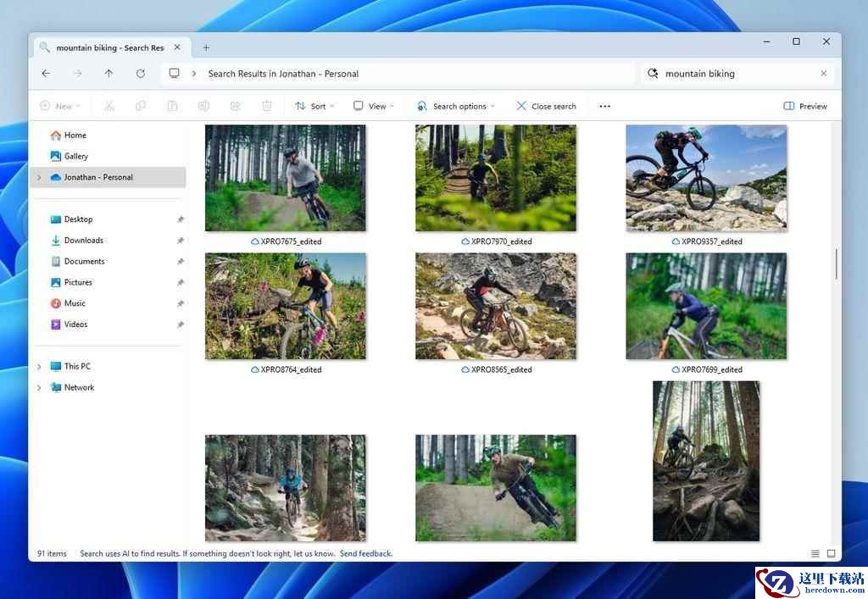Click the Rename icon in toolbar
The height and width of the screenshot is (599, 868).
(203, 106)
